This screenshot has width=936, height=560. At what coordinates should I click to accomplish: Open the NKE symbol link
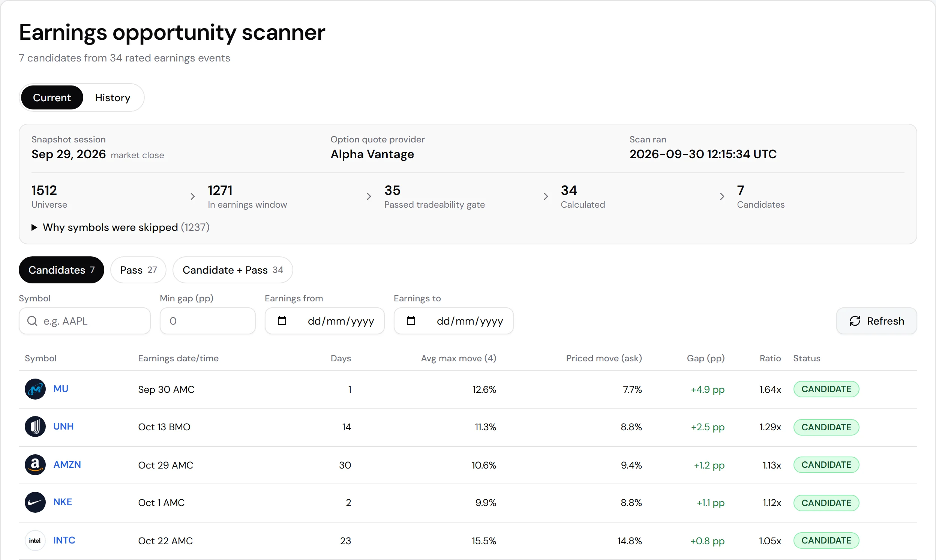point(63,503)
